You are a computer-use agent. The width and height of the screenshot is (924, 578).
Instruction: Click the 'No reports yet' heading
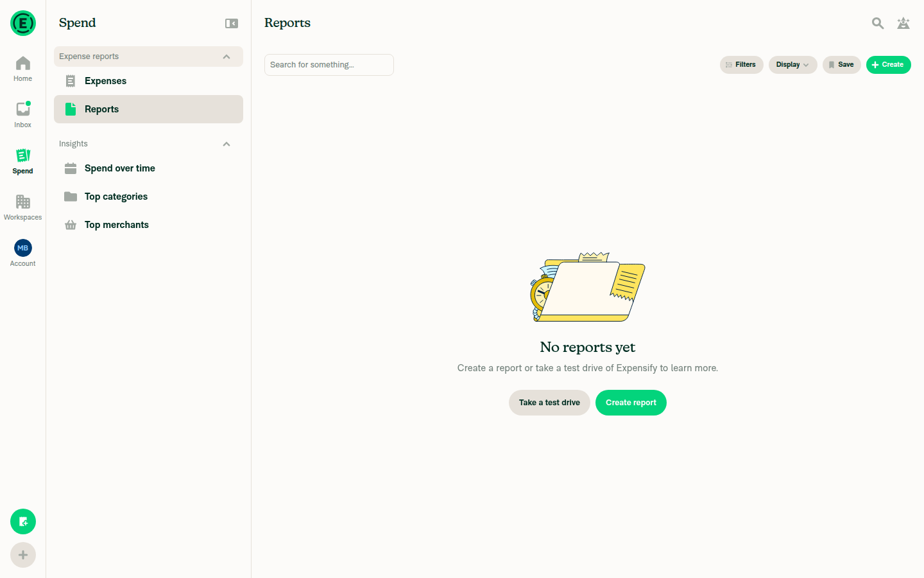(x=588, y=347)
